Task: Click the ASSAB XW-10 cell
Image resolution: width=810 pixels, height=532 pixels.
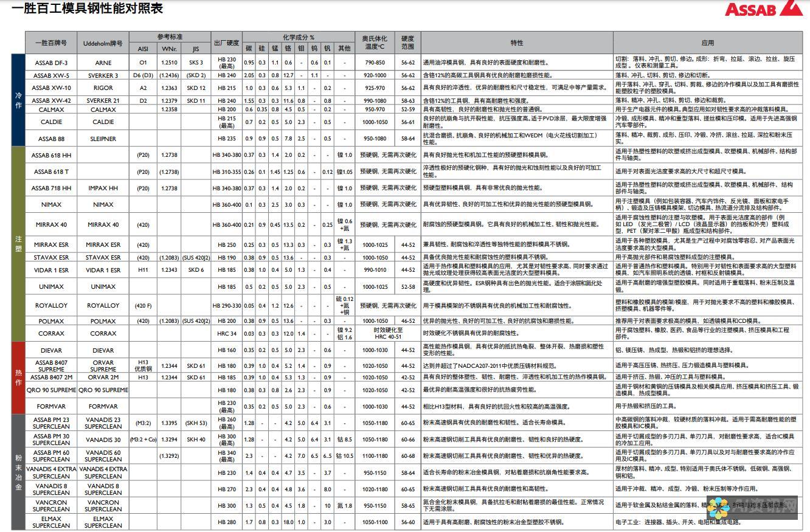Action: coord(51,88)
